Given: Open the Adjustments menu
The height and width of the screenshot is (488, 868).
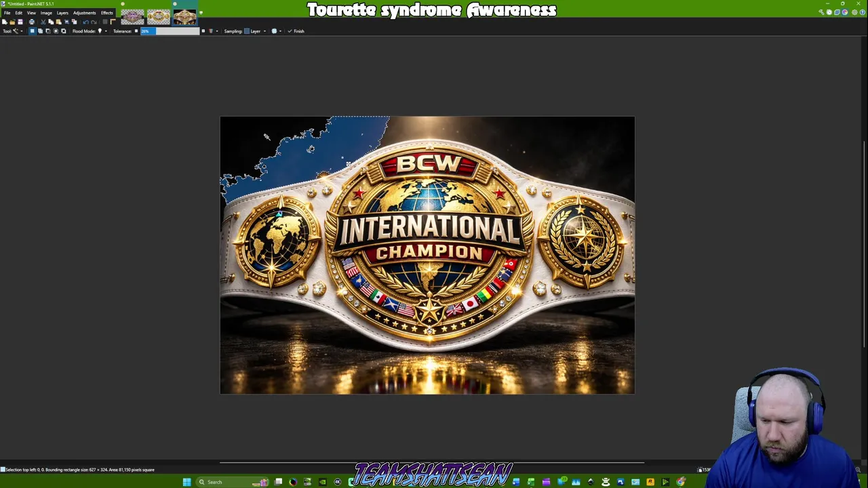Looking at the screenshot, I should [x=84, y=13].
